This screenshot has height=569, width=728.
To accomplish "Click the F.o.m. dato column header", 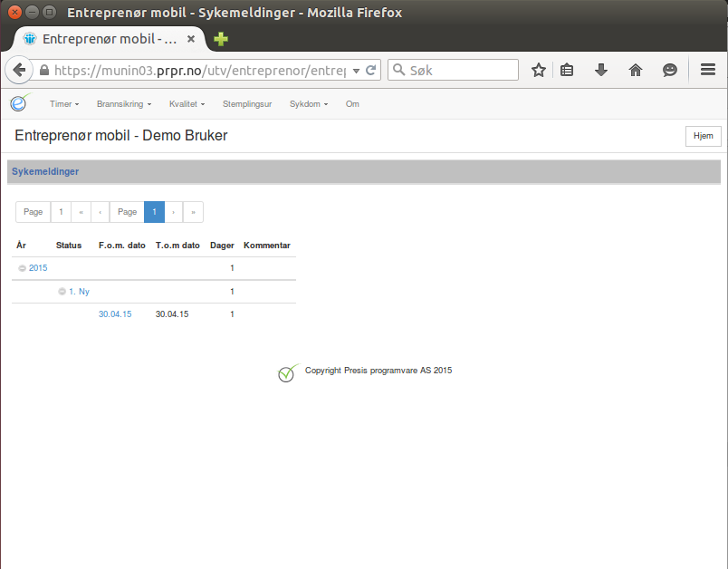I will pos(122,246).
